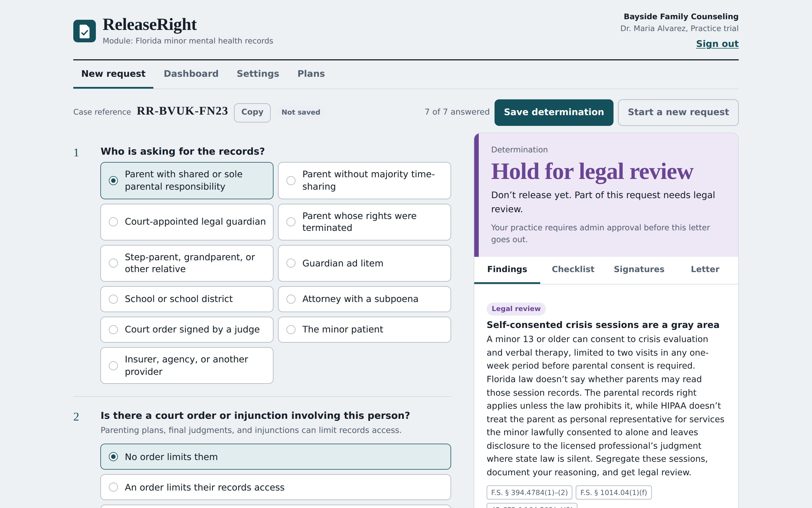Click the Not saved status label
The image size is (812, 508).
(301, 112)
